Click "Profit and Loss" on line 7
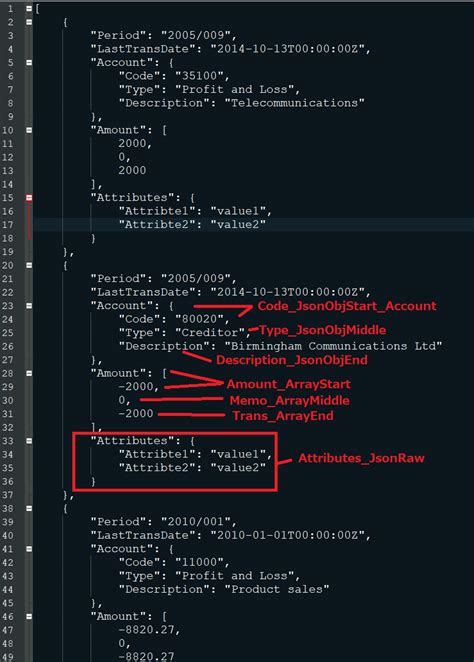Screen dimensions: 474x662 234,89
